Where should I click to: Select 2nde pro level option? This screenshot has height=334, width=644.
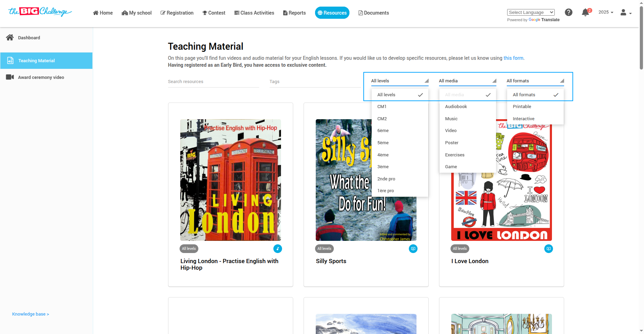[x=400, y=179]
